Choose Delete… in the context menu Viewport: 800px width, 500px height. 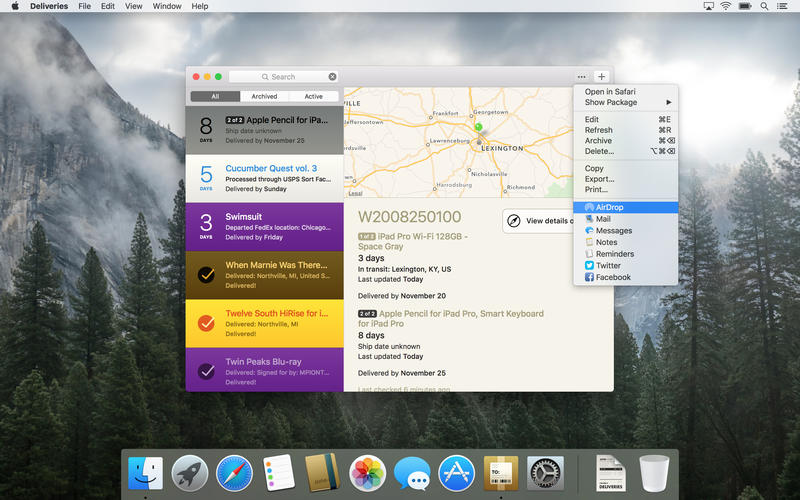626,151
